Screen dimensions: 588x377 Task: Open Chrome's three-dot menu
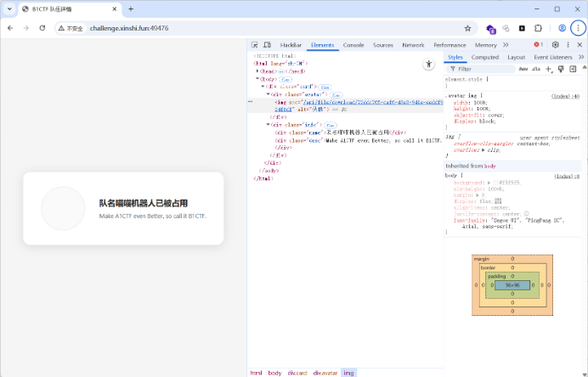point(578,28)
